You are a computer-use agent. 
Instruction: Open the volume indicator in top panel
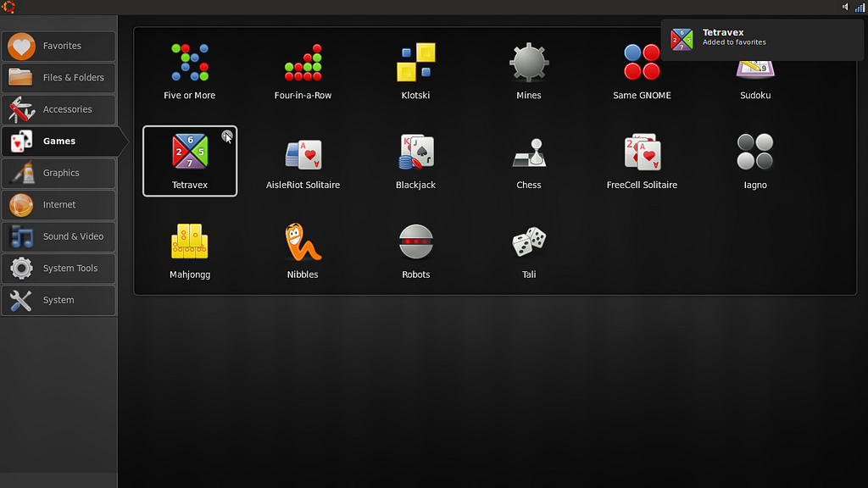844,7
